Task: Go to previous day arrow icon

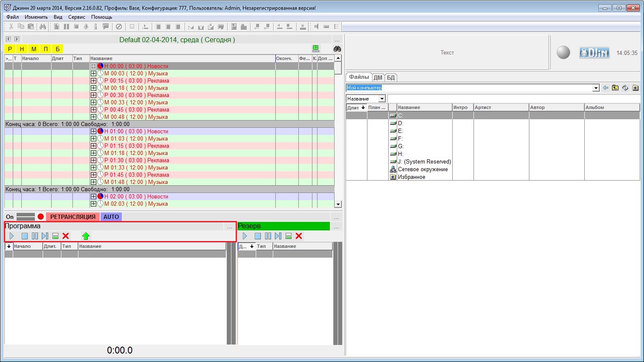Action: pos(8,39)
